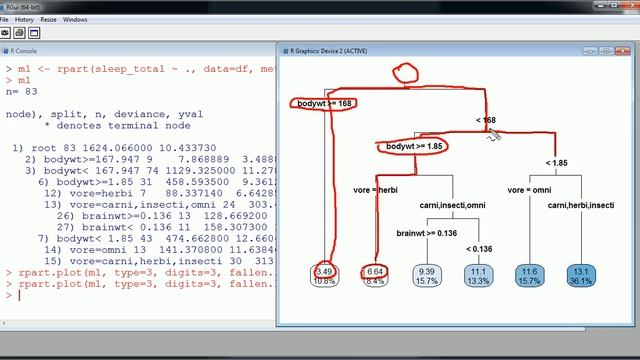Click console row '1) root 83 1624.066000'
Viewport: 640px width, 360px height.
tap(114, 148)
